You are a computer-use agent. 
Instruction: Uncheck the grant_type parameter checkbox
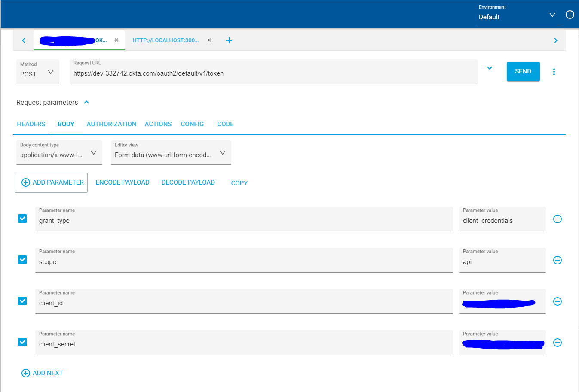tap(22, 219)
